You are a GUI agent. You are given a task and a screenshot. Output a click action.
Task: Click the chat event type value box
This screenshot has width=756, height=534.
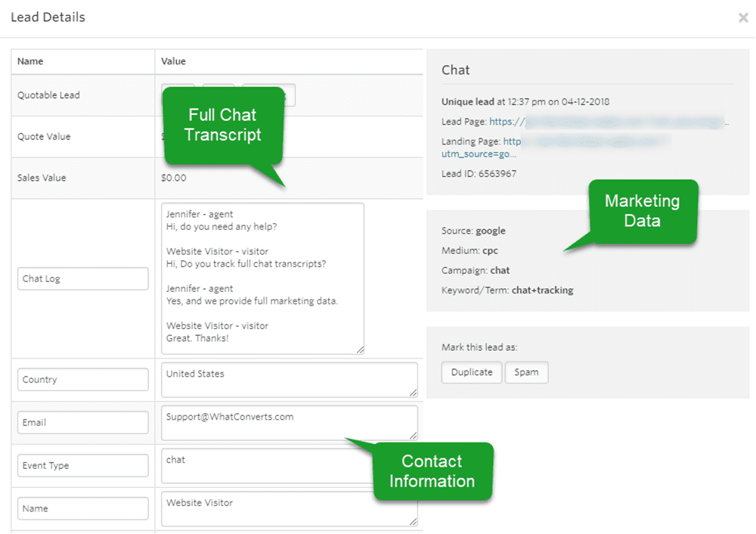[x=268, y=465]
